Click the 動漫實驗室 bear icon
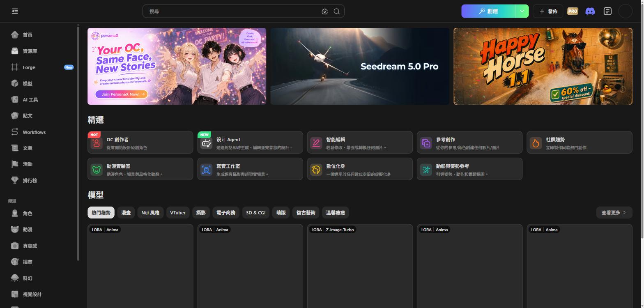This screenshot has height=308, width=644. (x=97, y=170)
